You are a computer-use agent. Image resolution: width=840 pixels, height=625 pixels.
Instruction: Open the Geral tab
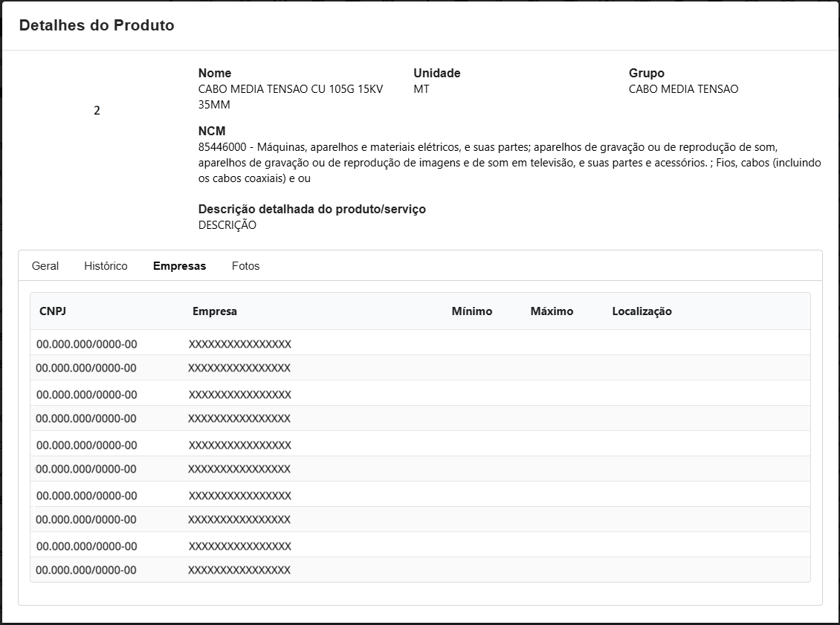point(45,266)
